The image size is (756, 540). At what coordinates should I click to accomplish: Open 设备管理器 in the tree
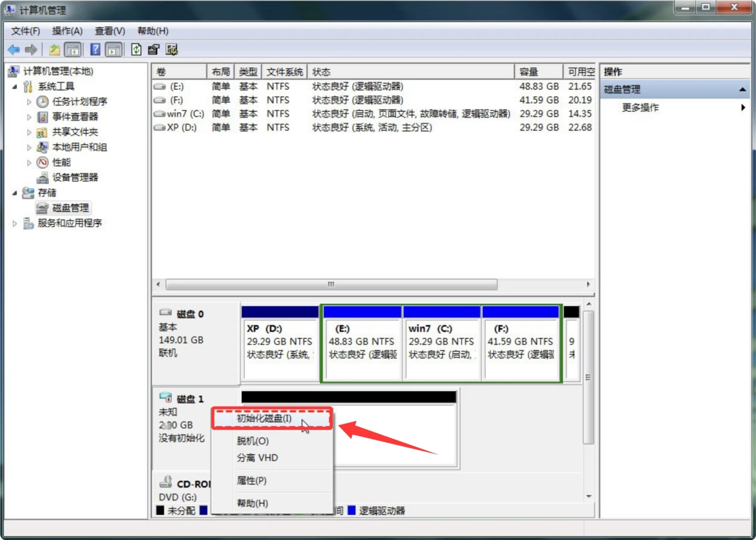75,178
